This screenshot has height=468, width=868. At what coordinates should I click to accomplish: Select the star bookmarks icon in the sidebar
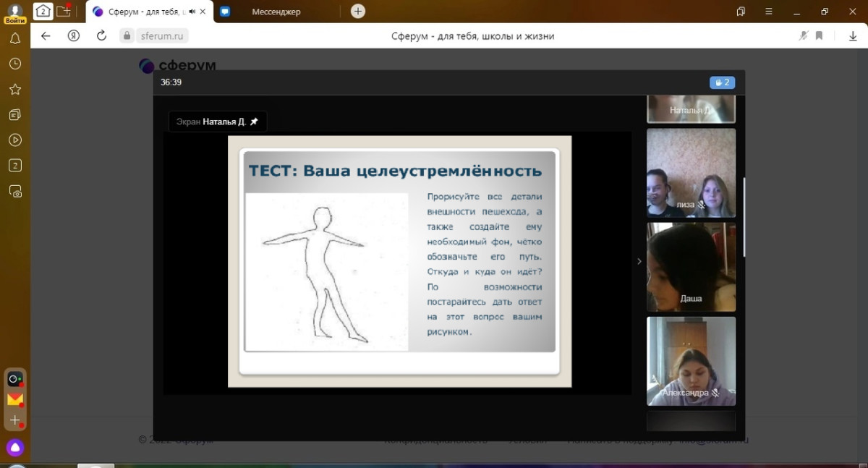coord(14,89)
